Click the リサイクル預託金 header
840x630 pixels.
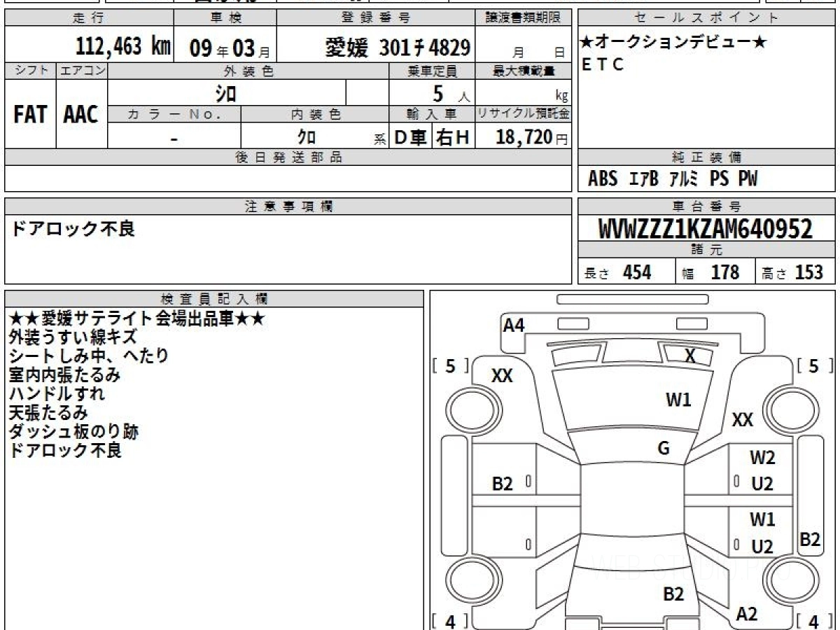point(523,113)
